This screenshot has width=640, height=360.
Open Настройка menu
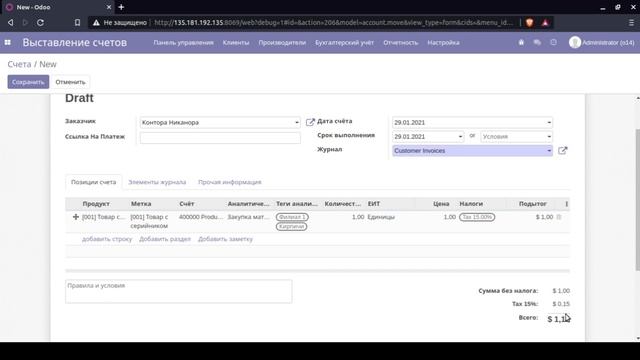pos(443,42)
